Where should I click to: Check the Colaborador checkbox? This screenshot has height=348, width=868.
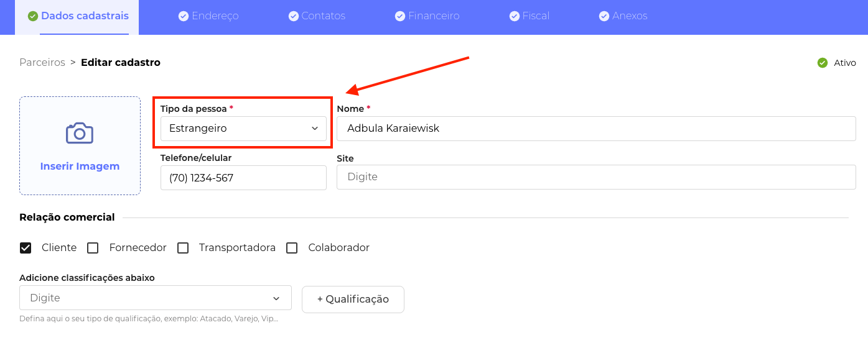(292, 248)
